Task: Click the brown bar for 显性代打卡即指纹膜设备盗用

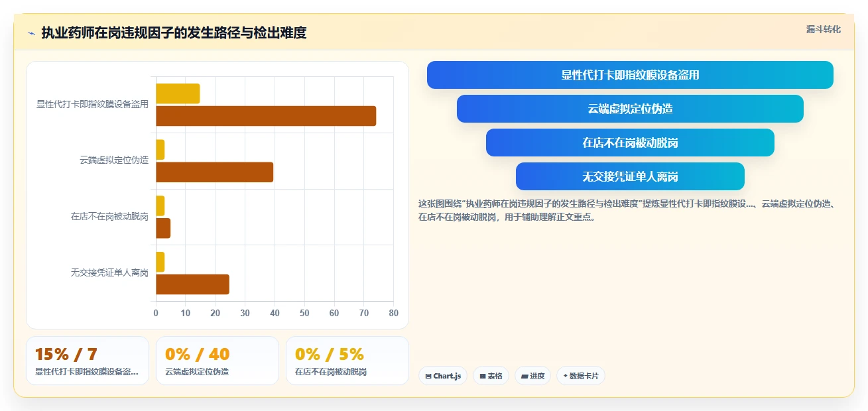Action: (x=266, y=116)
